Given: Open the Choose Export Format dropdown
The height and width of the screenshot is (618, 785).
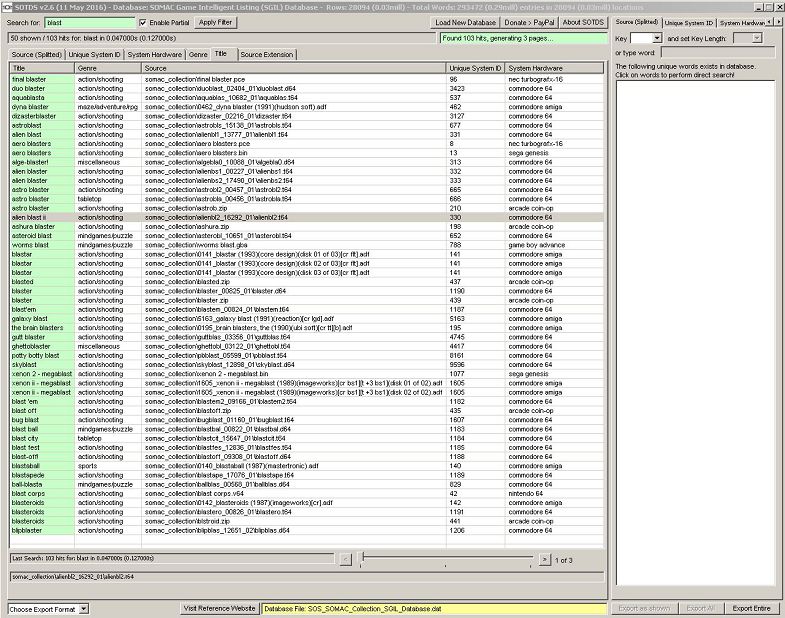Looking at the screenshot, I should (83, 608).
